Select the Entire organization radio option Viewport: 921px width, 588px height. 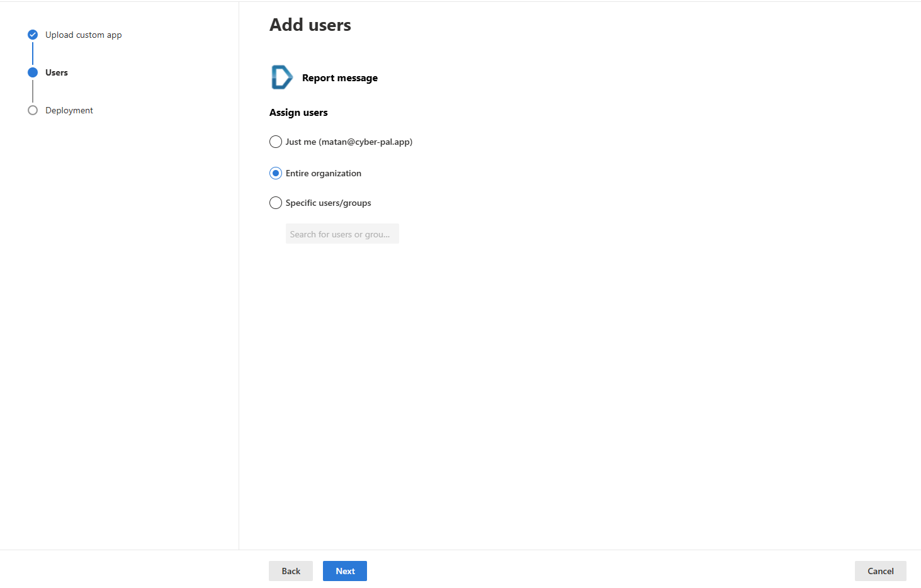click(x=276, y=173)
